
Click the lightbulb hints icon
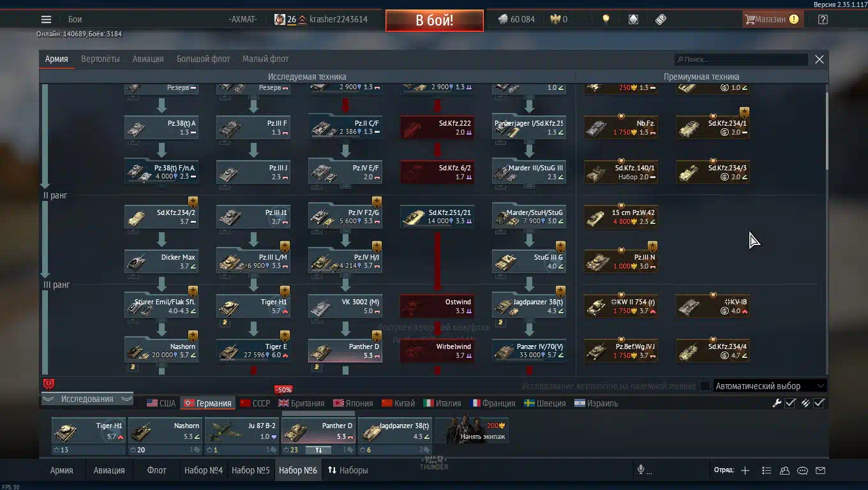(606, 19)
